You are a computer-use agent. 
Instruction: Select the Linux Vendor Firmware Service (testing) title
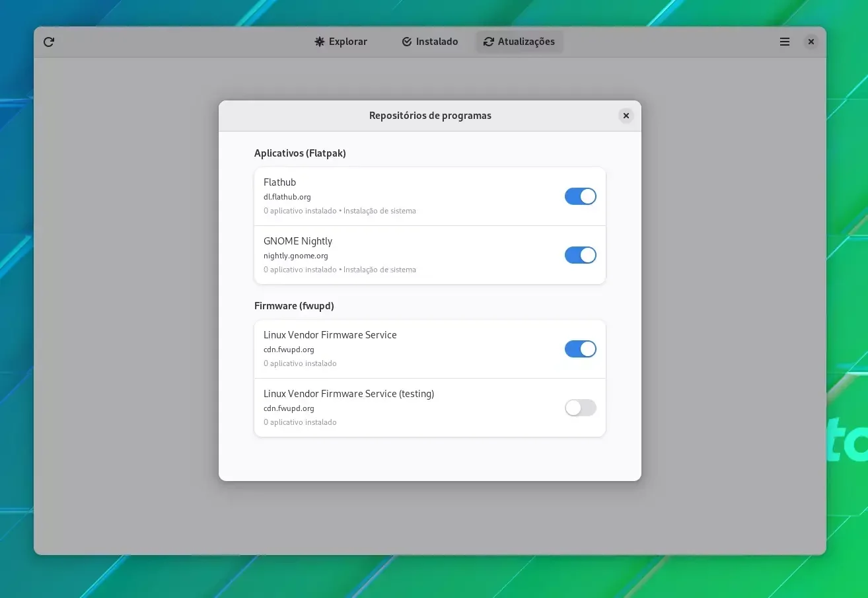pos(349,394)
